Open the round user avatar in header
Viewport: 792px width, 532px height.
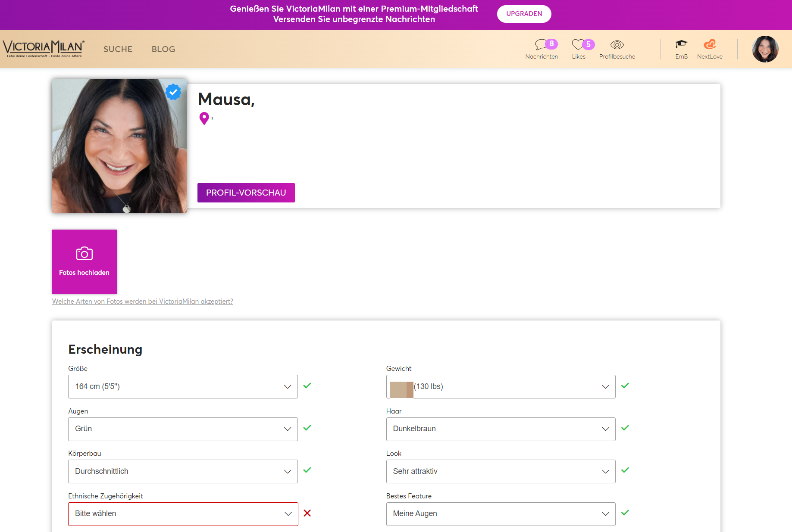(765, 49)
